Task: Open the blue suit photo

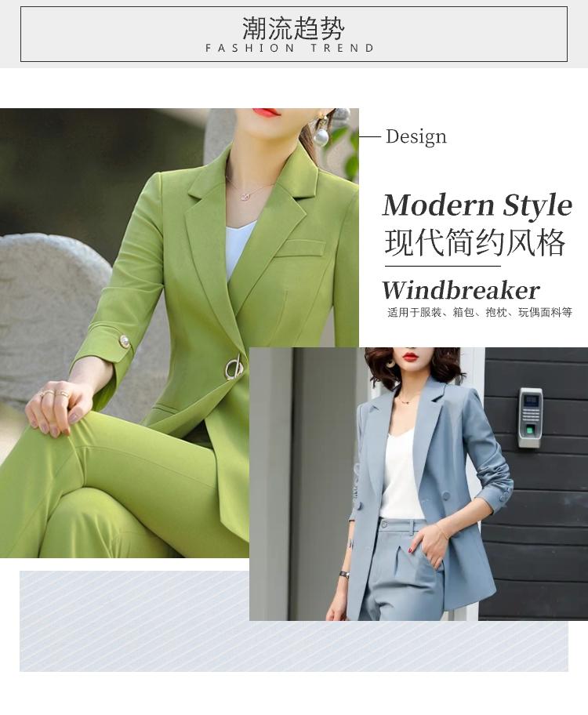Action: 419,484
